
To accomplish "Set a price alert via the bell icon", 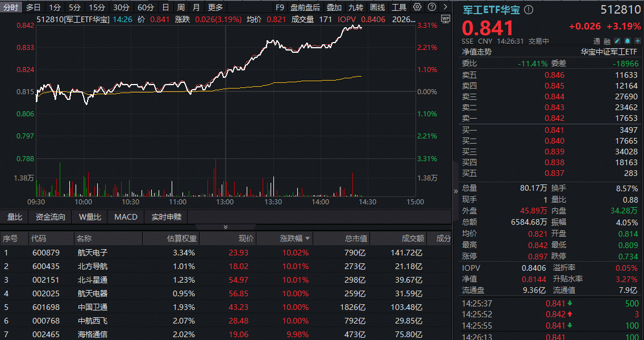I will tap(626, 41).
